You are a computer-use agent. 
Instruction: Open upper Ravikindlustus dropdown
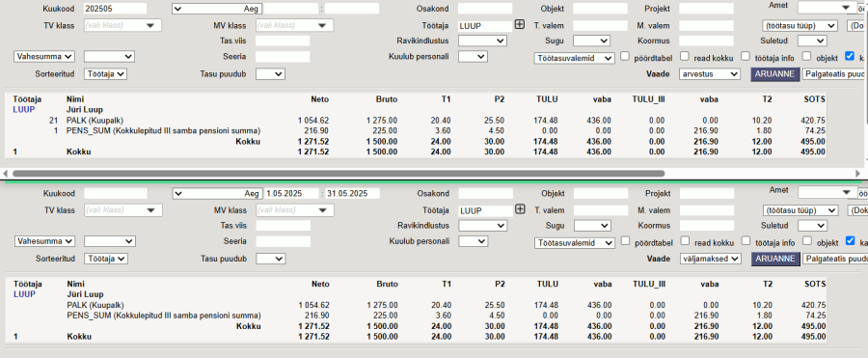click(482, 41)
